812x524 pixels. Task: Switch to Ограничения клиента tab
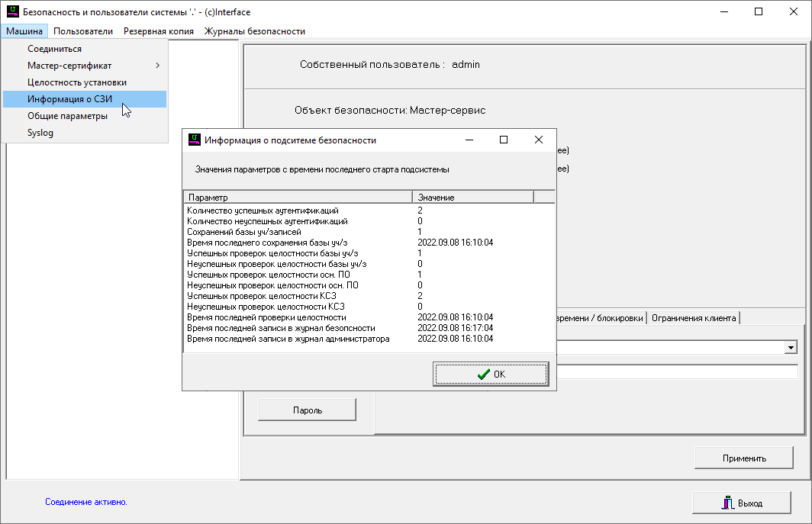(693, 318)
